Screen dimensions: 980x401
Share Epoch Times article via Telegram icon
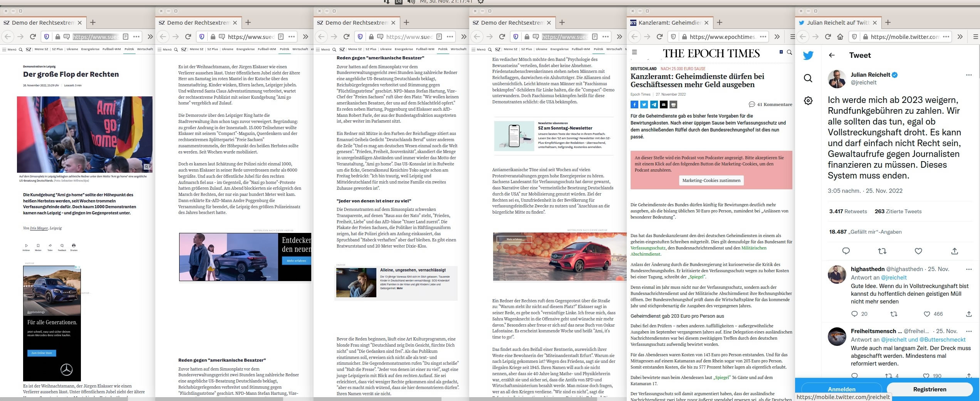click(654, 104)
